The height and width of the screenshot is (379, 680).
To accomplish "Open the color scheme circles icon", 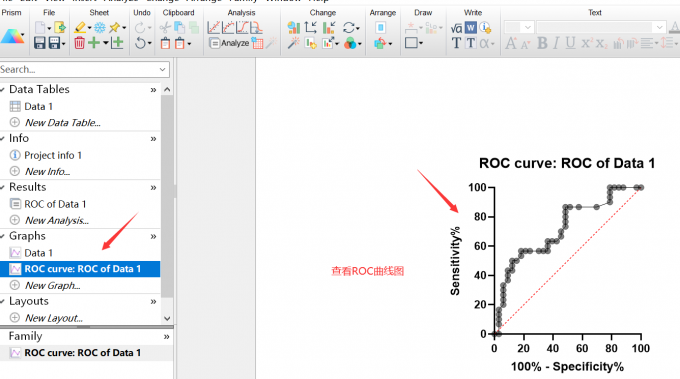I will [350, 43].
